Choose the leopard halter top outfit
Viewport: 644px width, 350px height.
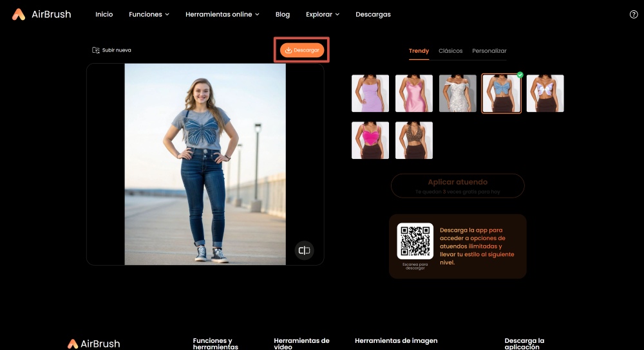[414, 140]
